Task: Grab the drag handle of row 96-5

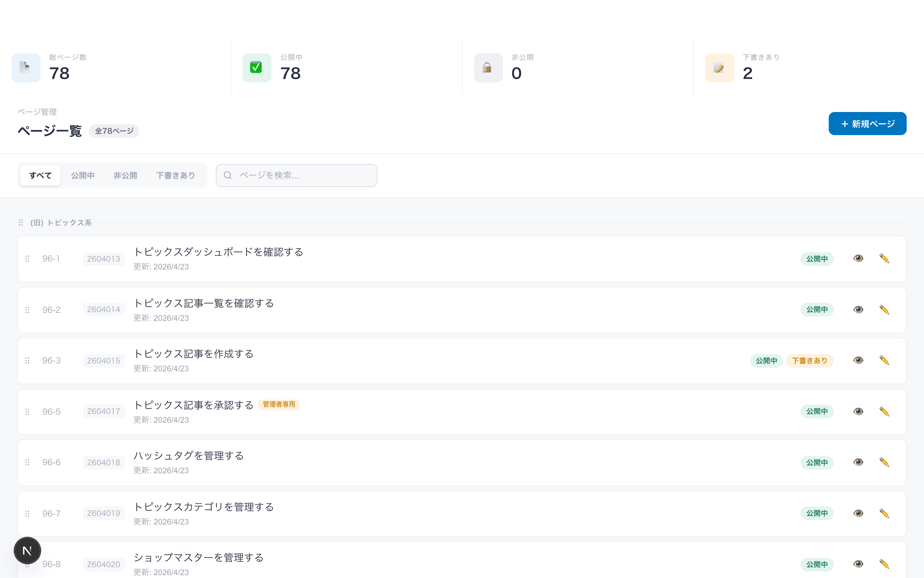Action: pos(27,412)
